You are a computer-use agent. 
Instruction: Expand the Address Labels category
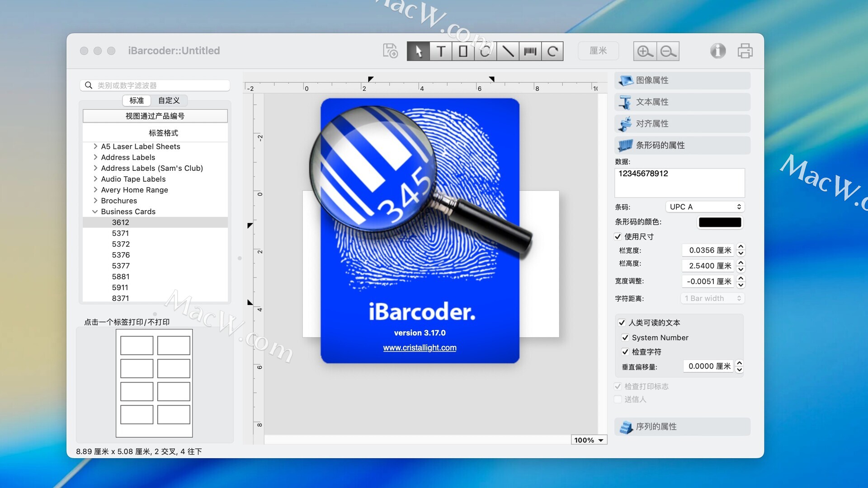coord(95,157)
